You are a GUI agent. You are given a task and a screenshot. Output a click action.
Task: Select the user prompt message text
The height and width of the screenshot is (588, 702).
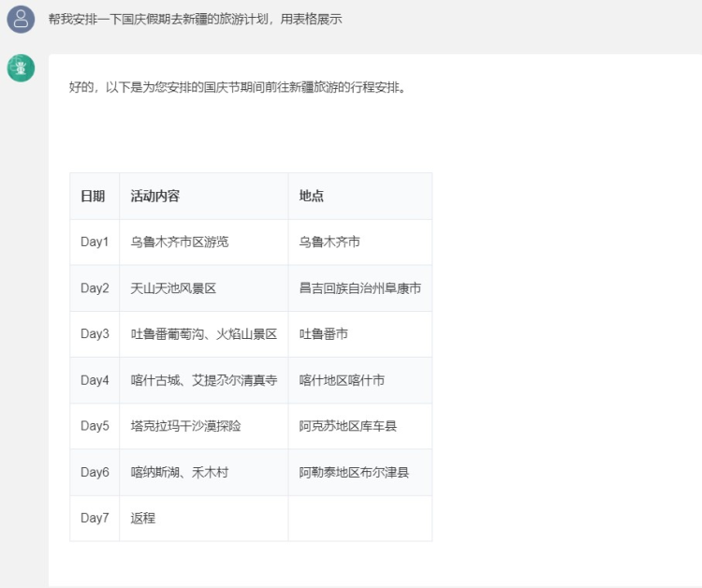196,20
